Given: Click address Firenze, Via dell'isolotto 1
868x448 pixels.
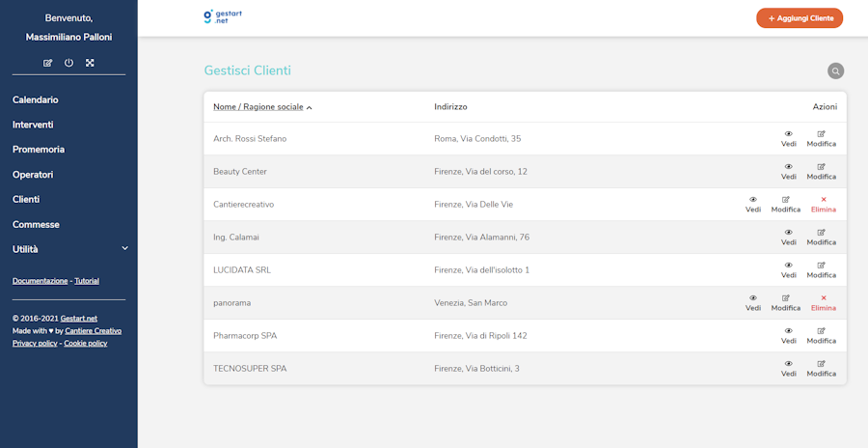Looking at the screenshot, I should coord(481,270).
